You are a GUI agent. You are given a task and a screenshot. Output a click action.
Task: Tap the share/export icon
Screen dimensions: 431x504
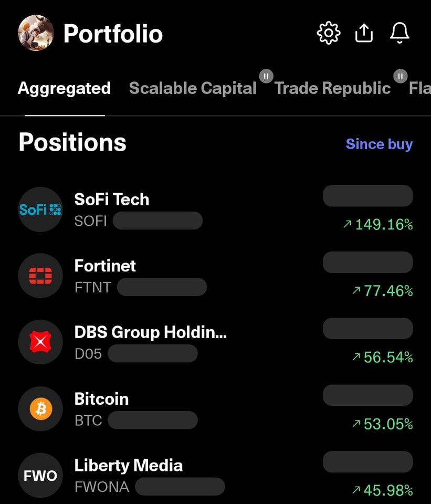364,33
